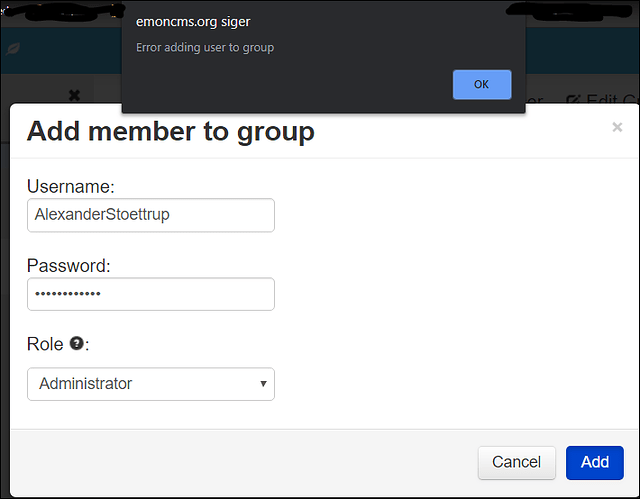Screen dimensions: 640x499
Task: Click the "Password:" label
Action: 69,266
